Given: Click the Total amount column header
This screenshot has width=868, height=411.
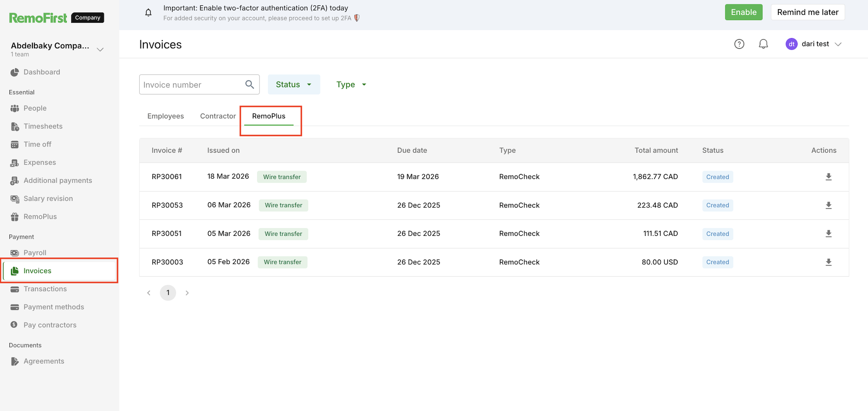Looking at the screenshot, I should tap(656, 150).
